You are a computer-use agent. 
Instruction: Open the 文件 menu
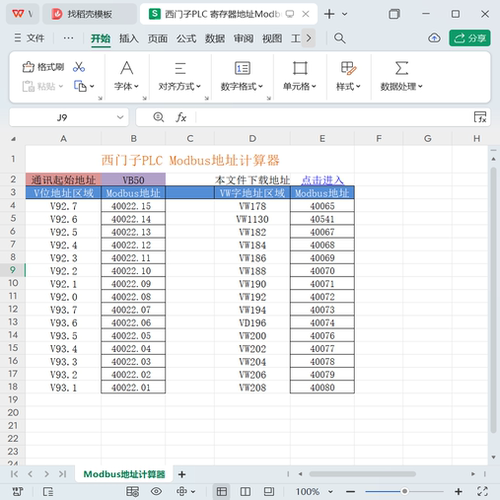(29, 38)
